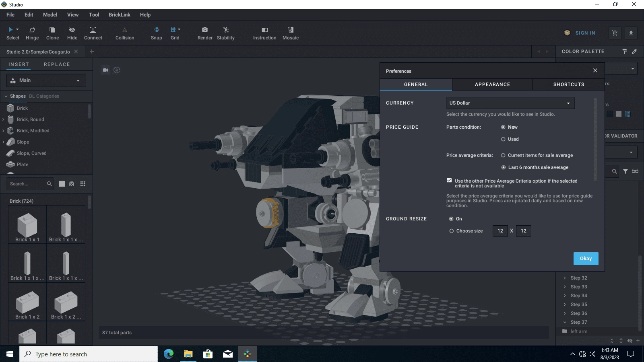
Task: Select Current items for sale average
Action: (x=503, y=155)
